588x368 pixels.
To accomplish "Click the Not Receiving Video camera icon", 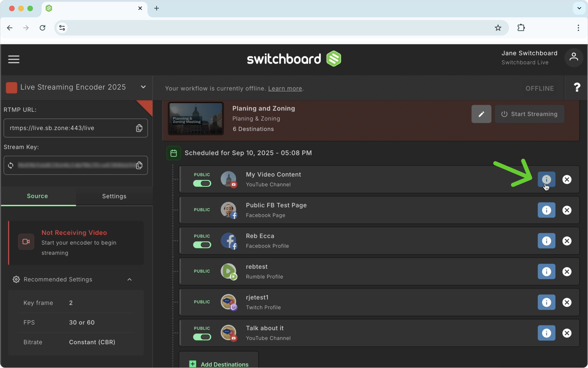I will pyautogui.click(x=26, y=242).
